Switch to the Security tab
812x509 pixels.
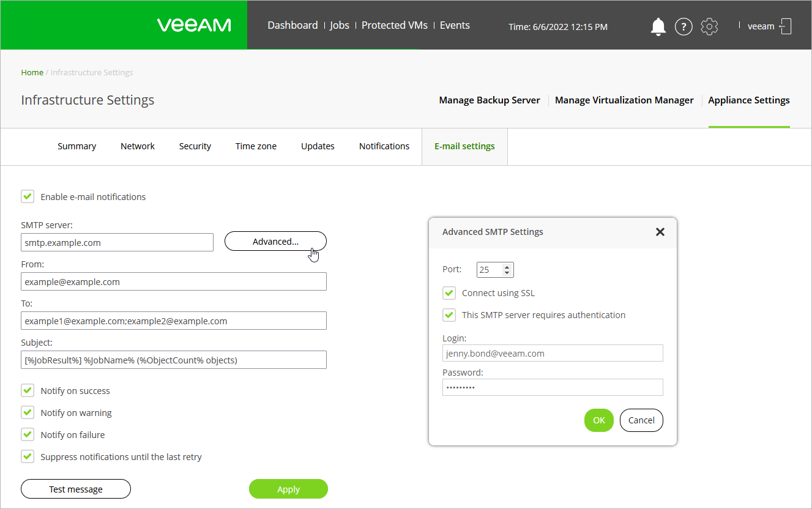click(x=195, y=146)
